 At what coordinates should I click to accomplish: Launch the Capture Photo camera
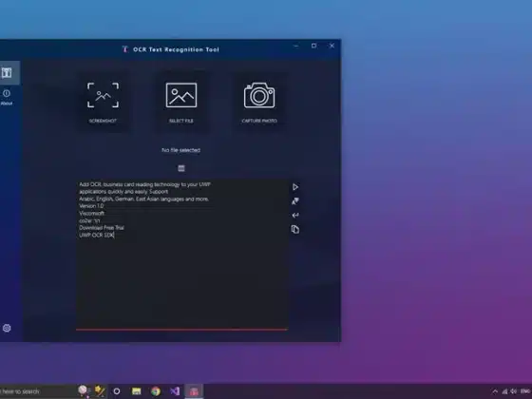(259, 101)
